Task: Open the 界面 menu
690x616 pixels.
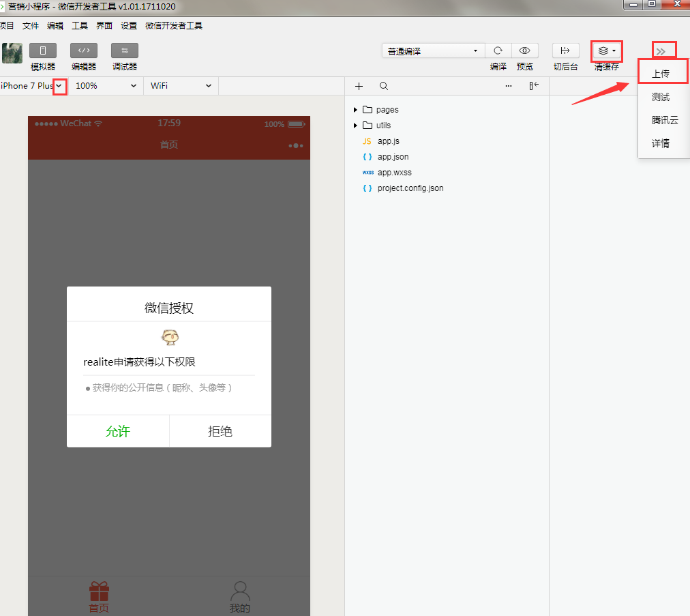Action: coord(104,25)
